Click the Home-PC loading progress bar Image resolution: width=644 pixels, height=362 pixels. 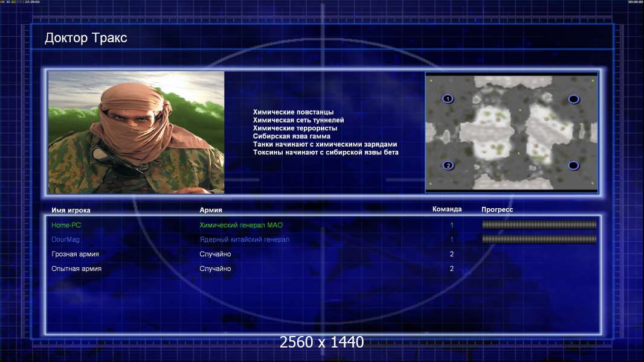(x=539, y=224)
